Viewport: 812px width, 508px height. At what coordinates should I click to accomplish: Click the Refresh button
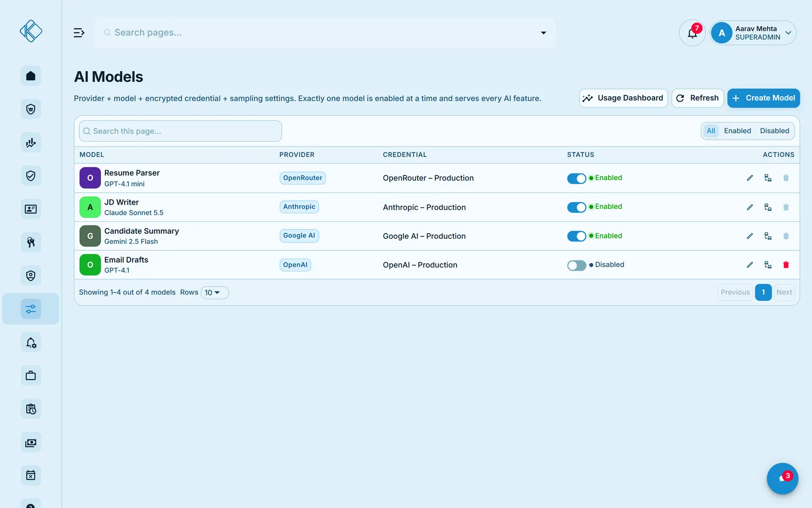coord(698,98)
